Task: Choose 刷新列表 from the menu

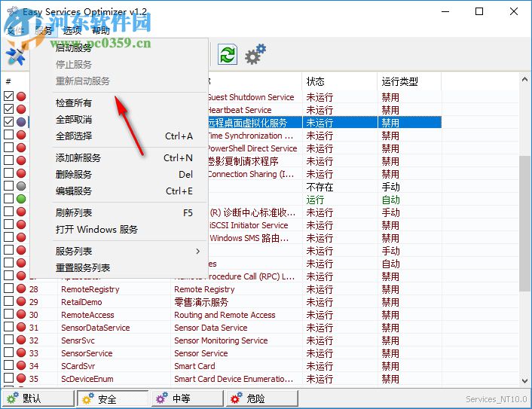Action: point(119,212)
